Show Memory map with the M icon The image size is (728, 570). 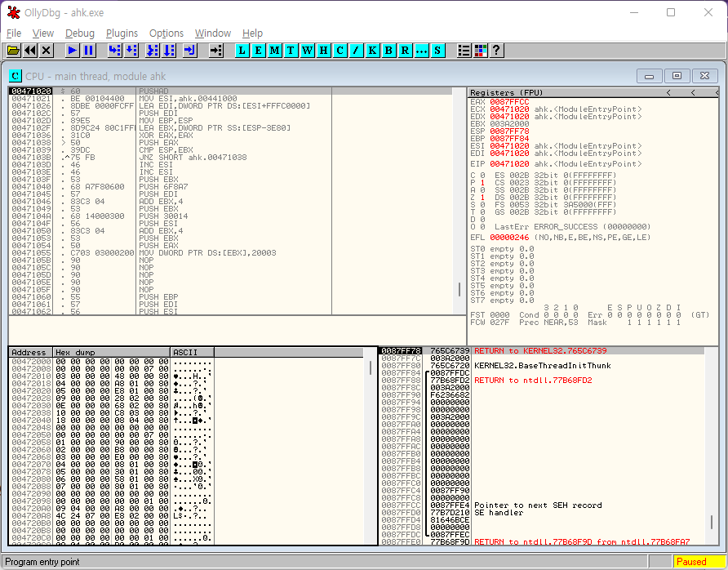[274, 50]
